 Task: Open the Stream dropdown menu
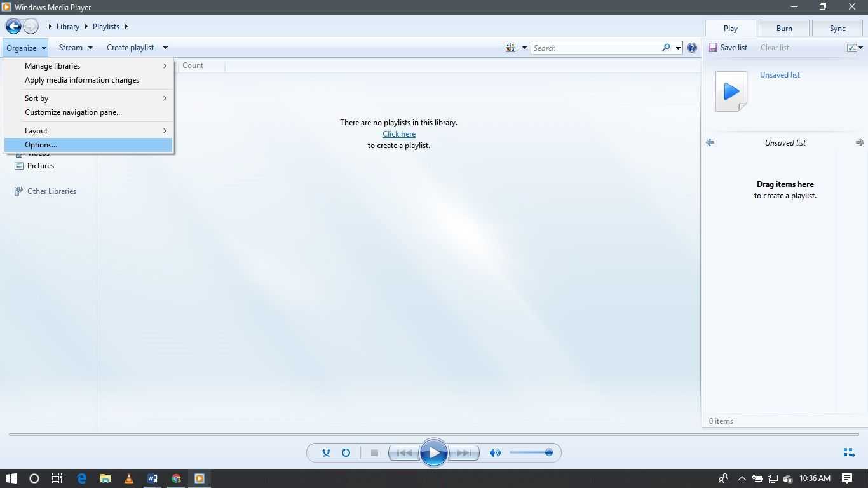(76, 48)
